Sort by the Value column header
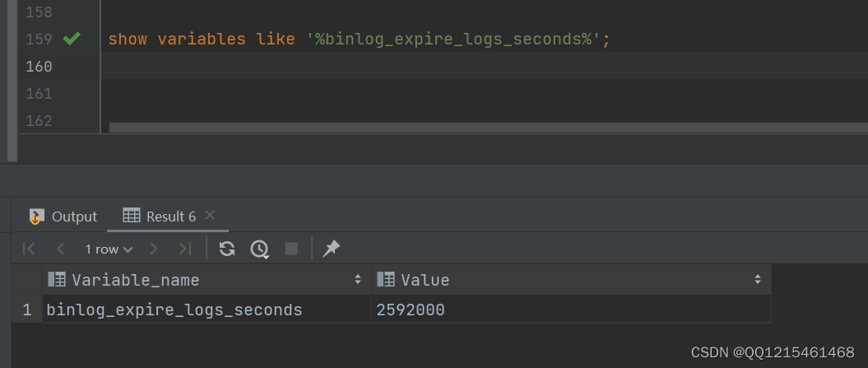 coord(571,280)
